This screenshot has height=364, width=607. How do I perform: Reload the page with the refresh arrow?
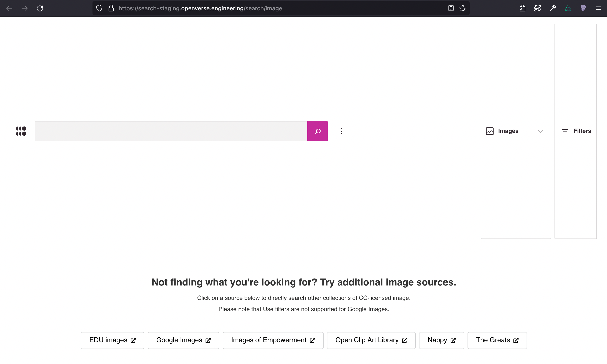pos(40,8)
